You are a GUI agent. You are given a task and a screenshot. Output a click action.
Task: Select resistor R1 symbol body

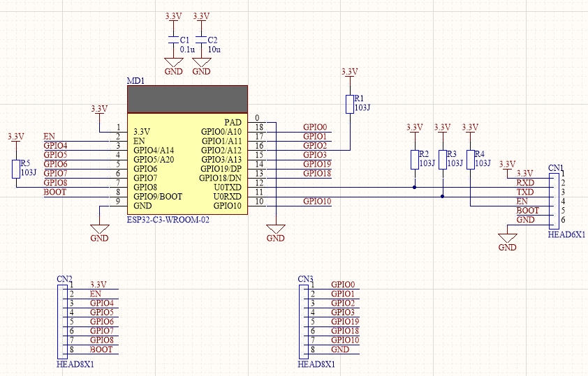click(350, 104)
